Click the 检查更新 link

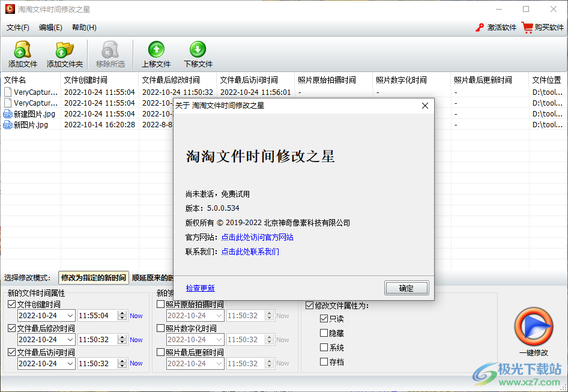pyautogui.click(x=201, y=288)
